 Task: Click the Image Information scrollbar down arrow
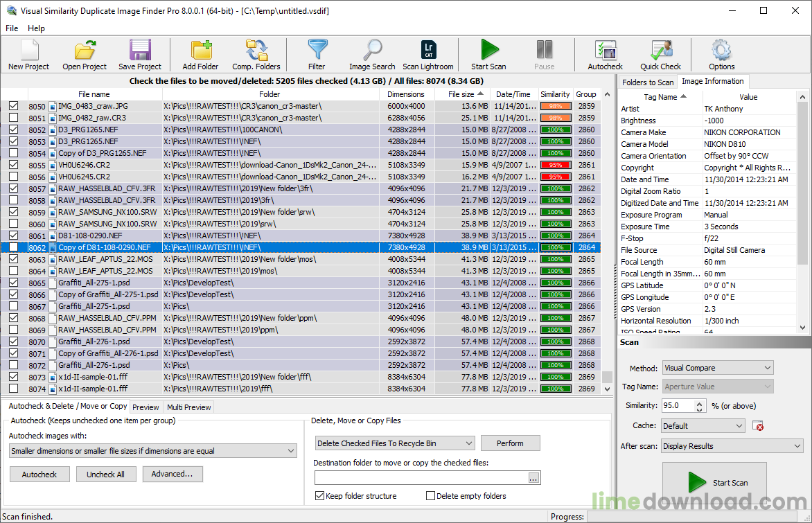[x=803, y=327]
